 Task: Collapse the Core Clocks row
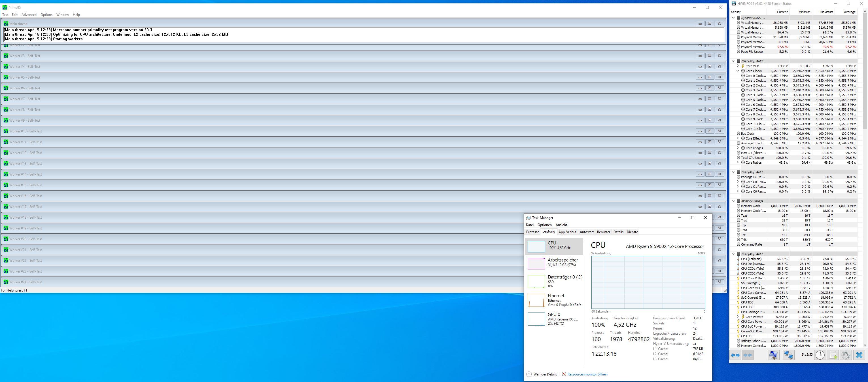[x=738, y=71]
